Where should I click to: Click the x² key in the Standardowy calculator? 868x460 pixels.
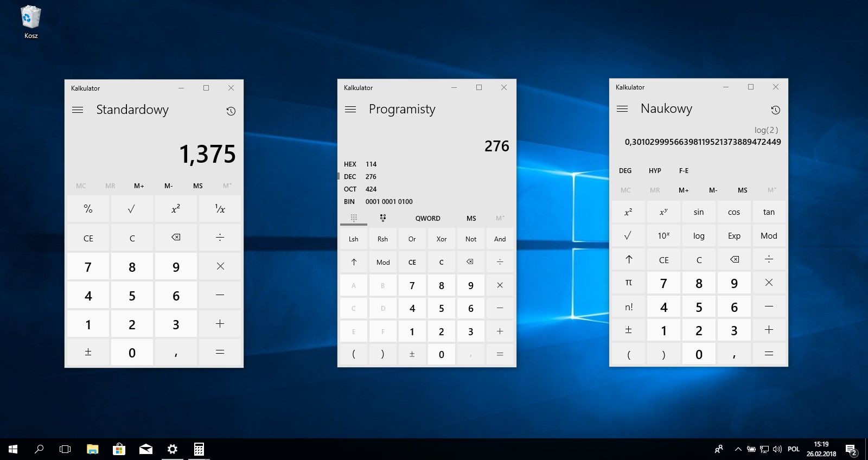[x=176, y=209]
